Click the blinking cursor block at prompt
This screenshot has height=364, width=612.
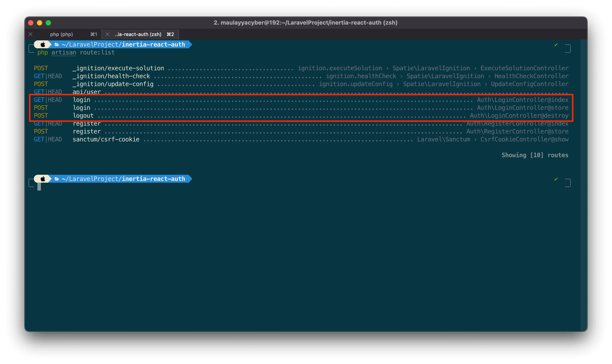39,187
